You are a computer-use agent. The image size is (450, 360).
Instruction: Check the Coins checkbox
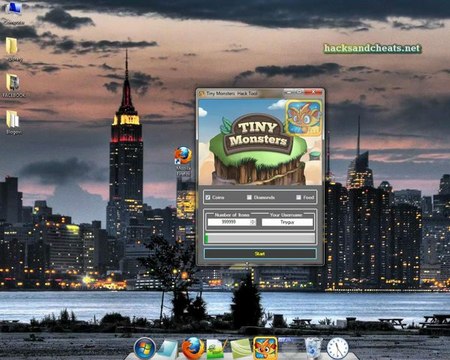coord(208,197)
